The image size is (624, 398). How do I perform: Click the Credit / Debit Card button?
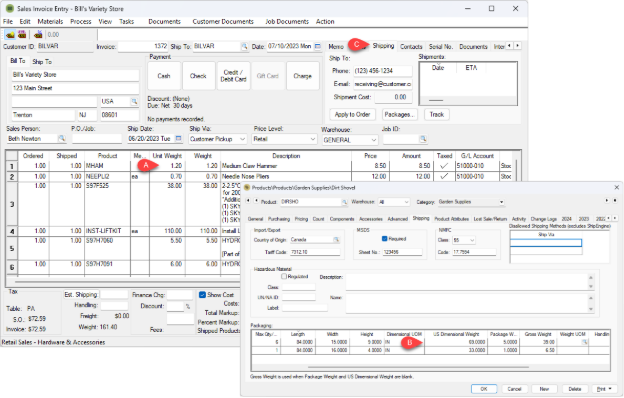(x=233, y=76)
